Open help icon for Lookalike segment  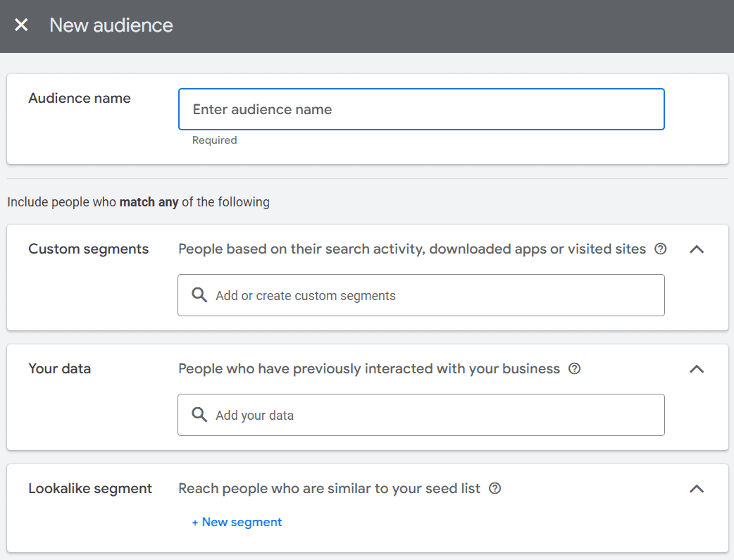tap(494, 488)
